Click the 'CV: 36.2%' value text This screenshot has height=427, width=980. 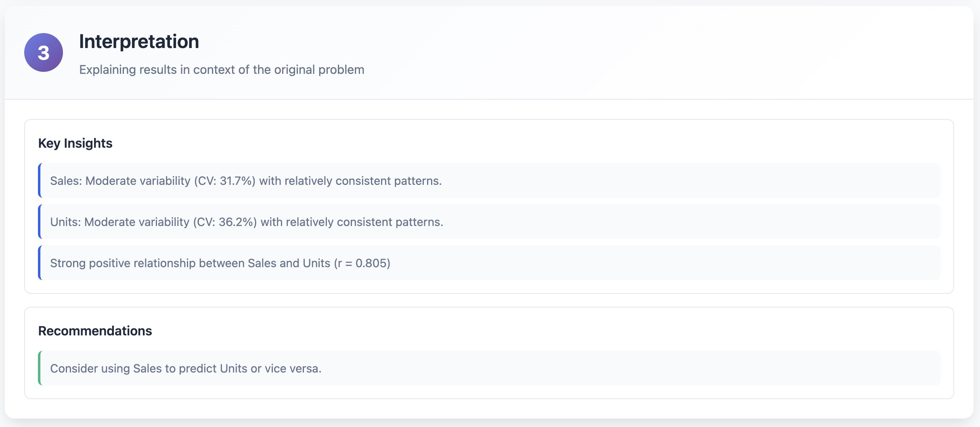(224, 222)
